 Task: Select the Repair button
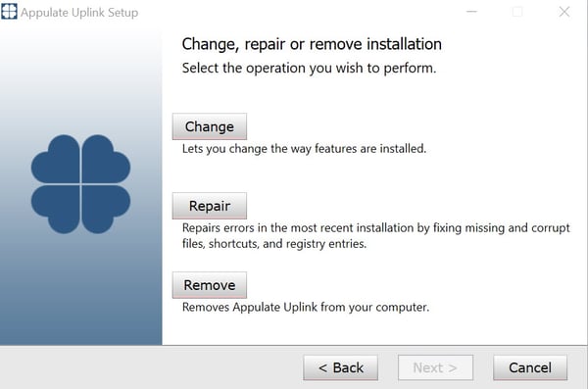(210, 206)
